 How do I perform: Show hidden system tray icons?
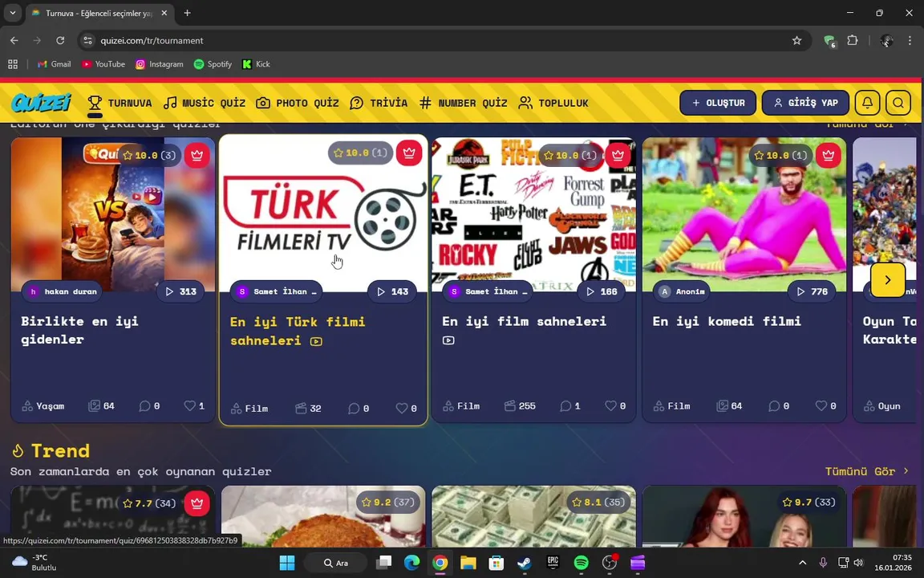tap(802, 563)
